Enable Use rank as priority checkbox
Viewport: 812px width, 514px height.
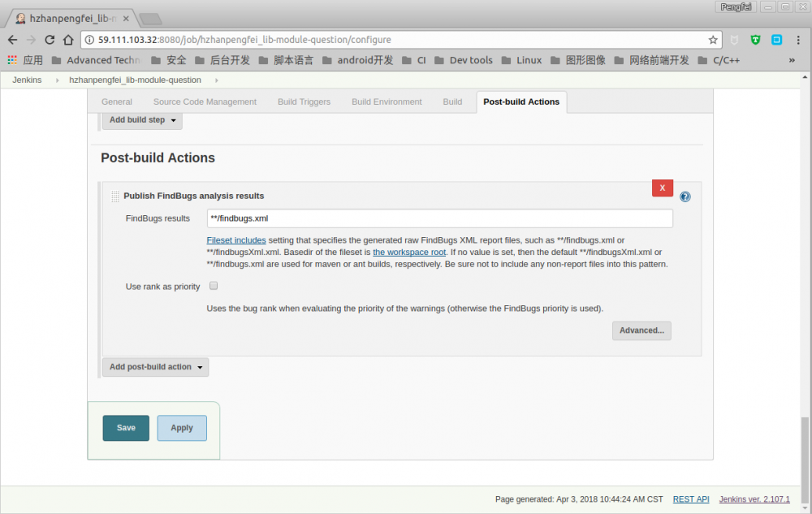[x=214, y=286]
